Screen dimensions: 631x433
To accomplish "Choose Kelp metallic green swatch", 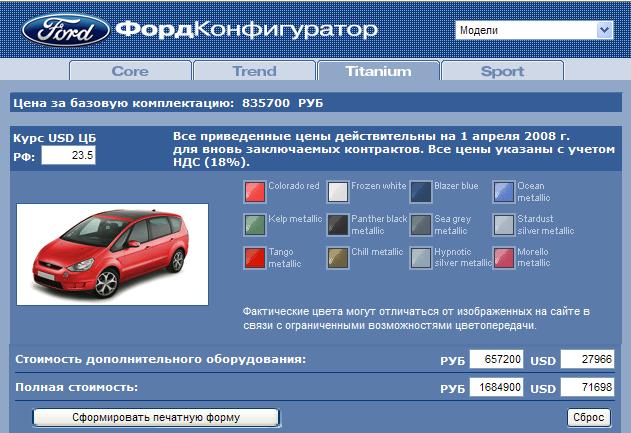I will (x=255, y=225).
